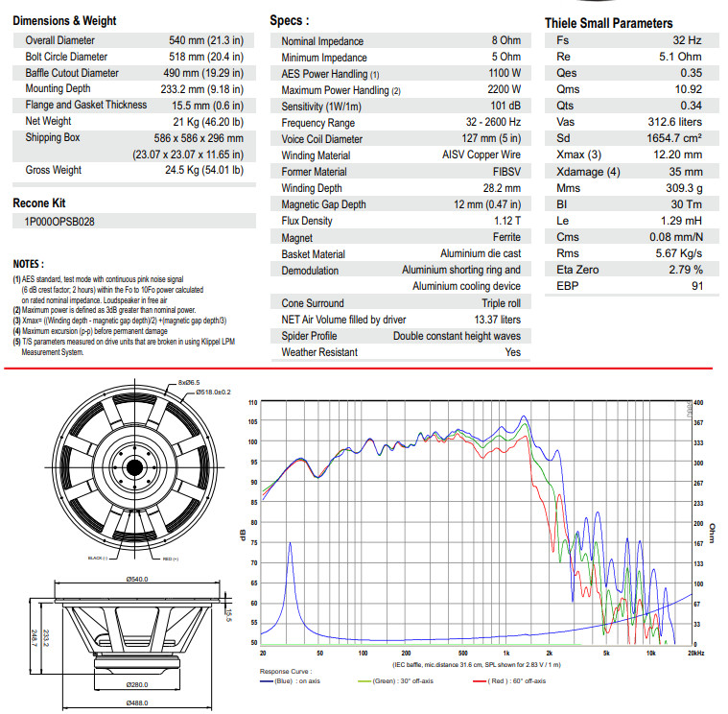
Task: Click the Mms value '309.3 g'
Action: (684, 188)
